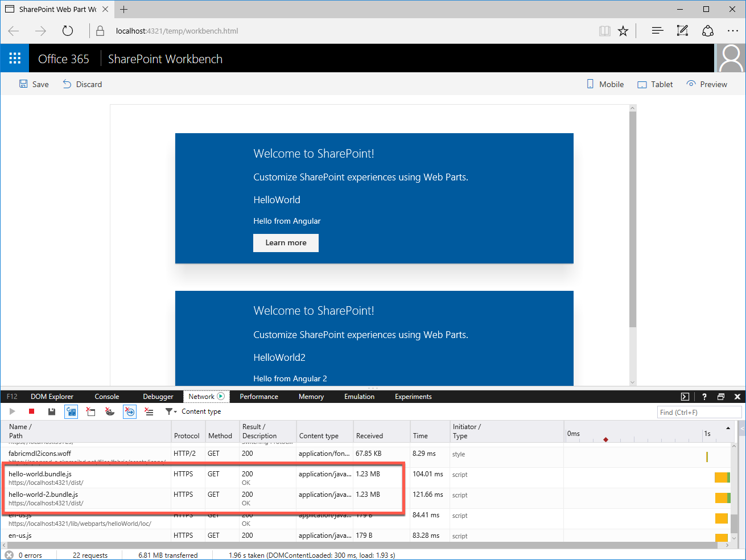Save the workbench page
Viewport: 746px width, 560px height.
pos(34,84)
